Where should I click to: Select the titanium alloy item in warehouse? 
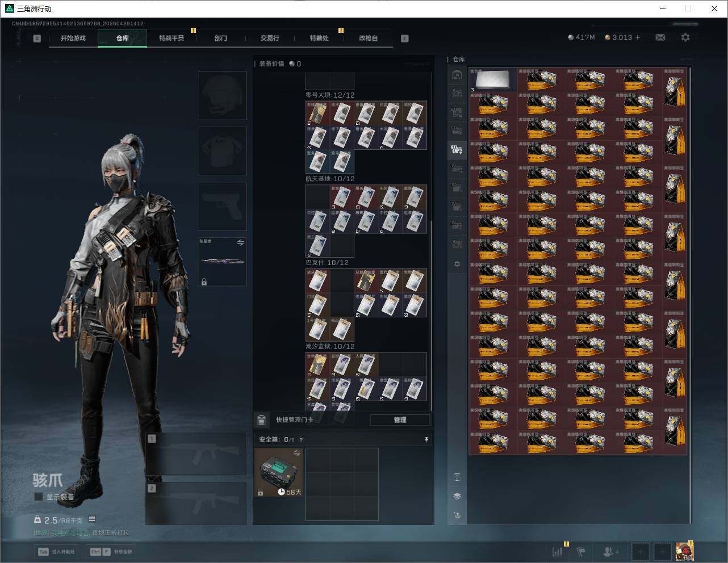[492, 80]
